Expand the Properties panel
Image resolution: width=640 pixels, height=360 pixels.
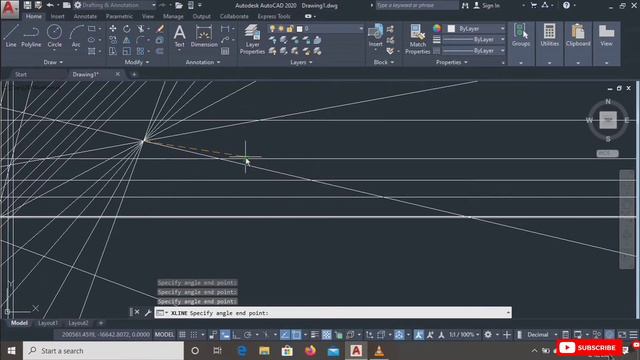(451, 62)
